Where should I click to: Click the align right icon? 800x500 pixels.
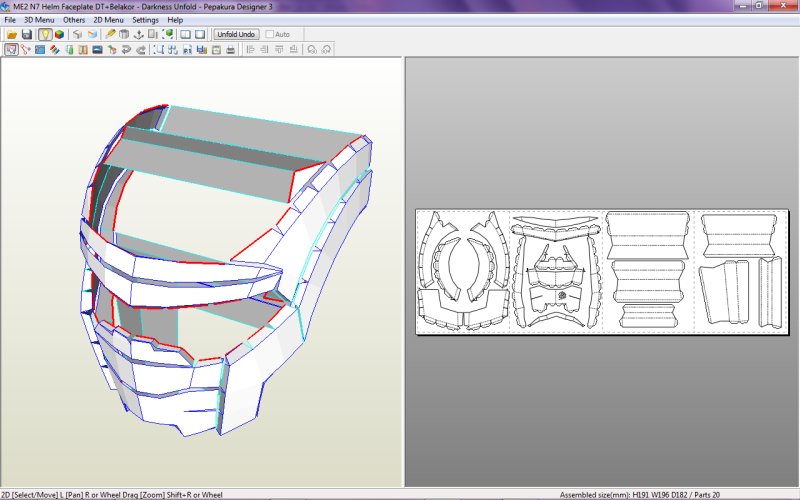(x=264, y=49)
